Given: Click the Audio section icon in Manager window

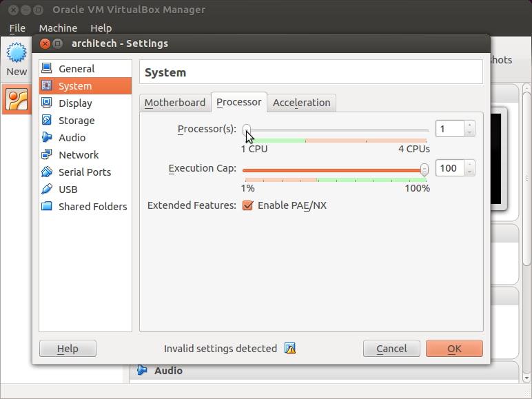Looking at the screenshot, I should point(142,370).
